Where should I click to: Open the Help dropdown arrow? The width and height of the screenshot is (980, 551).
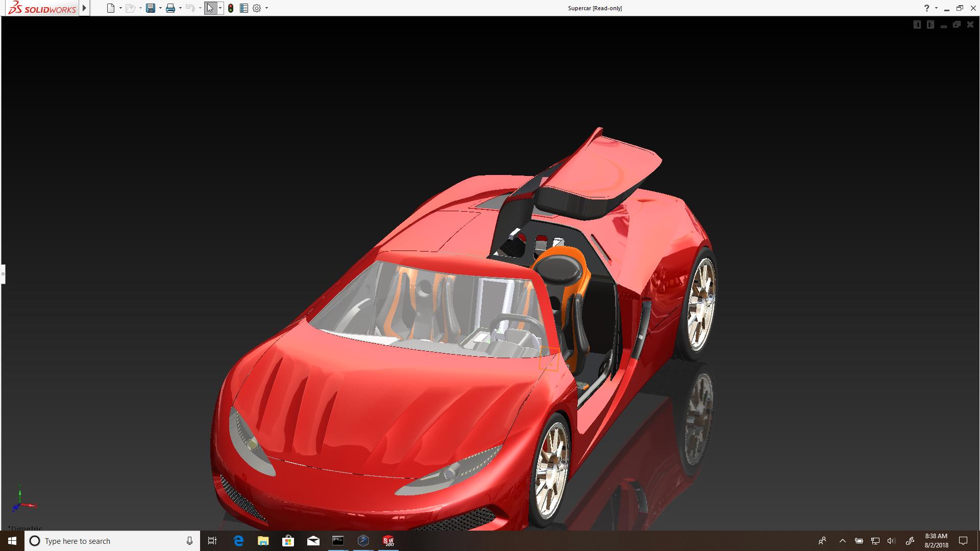936,8
